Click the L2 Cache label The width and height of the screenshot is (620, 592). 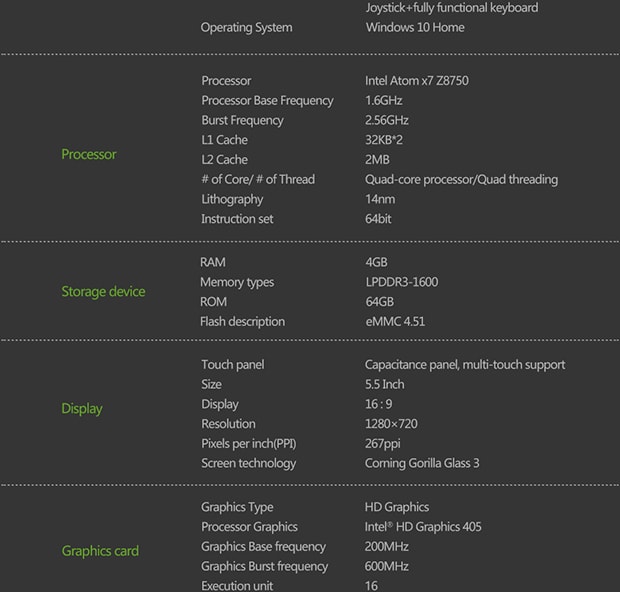coord(224,160)
